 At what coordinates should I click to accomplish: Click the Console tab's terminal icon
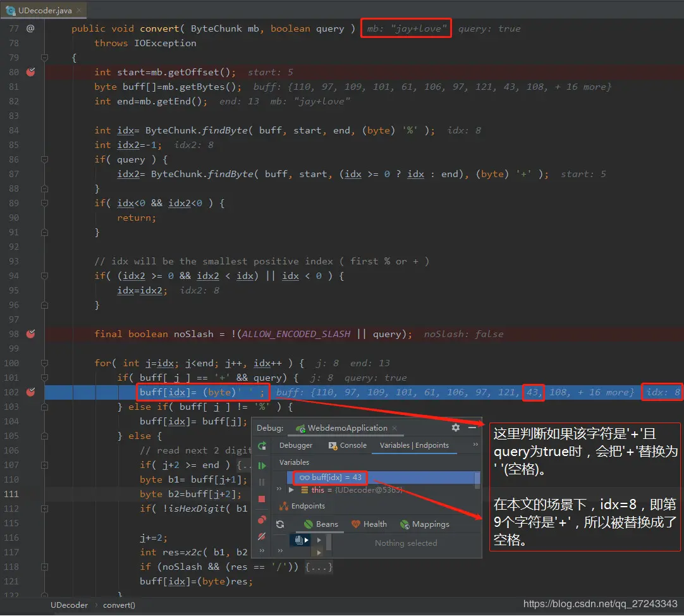pos(333,445)
